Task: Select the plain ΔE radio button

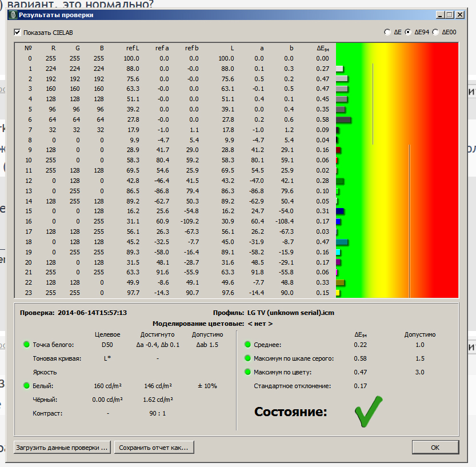Action: [388, 33]
